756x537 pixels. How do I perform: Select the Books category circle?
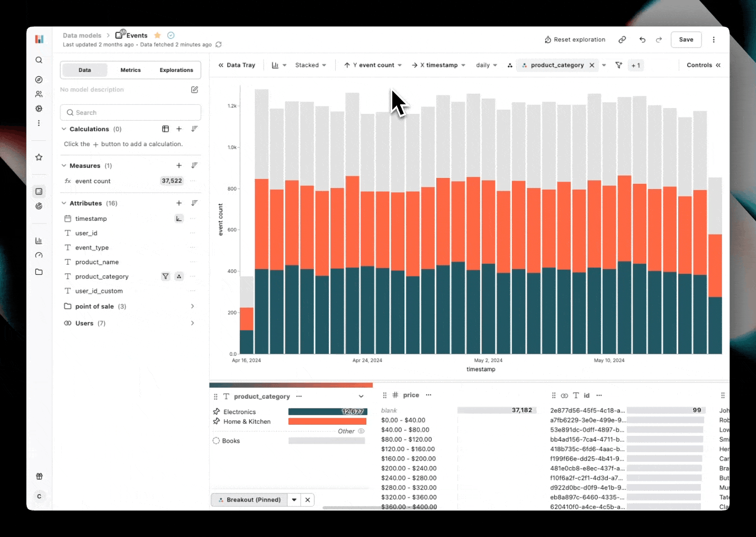[216, 441]
